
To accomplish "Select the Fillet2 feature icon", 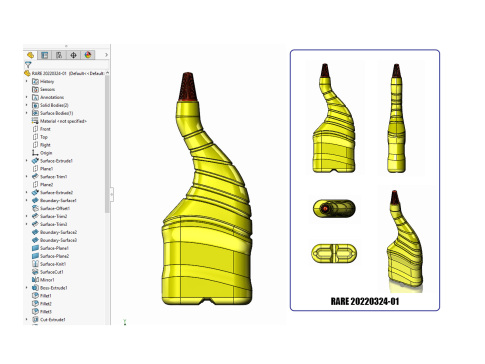I will click(35, 304).
